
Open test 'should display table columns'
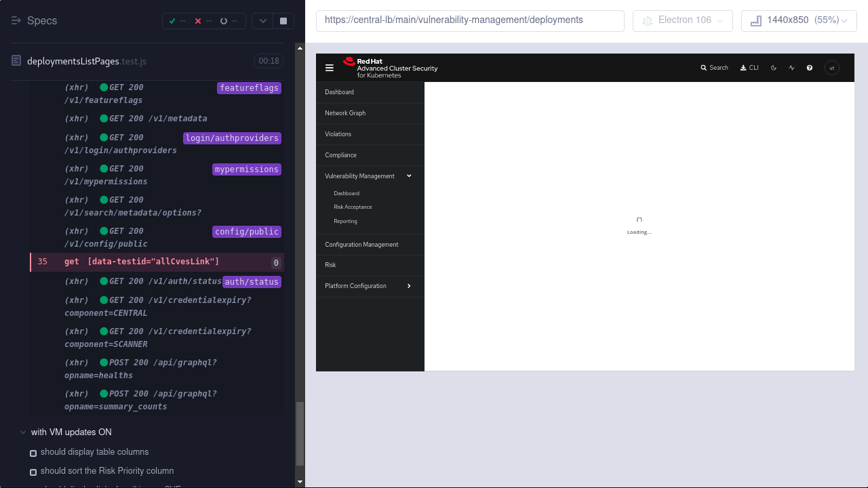point(94,452)
